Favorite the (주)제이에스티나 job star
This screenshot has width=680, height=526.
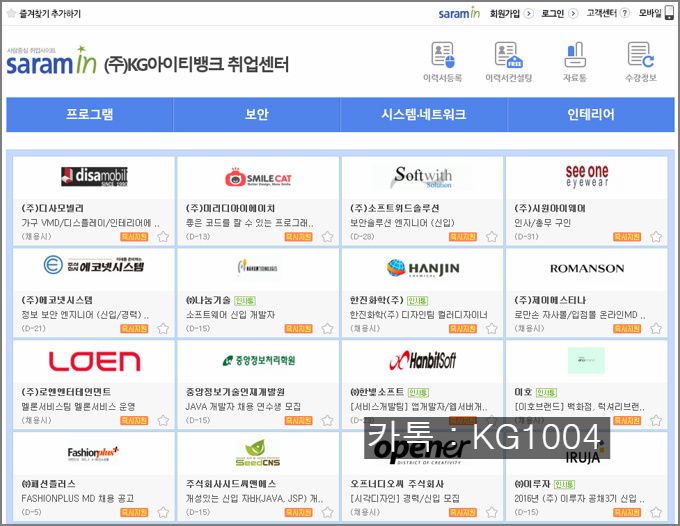pos(656,329)
